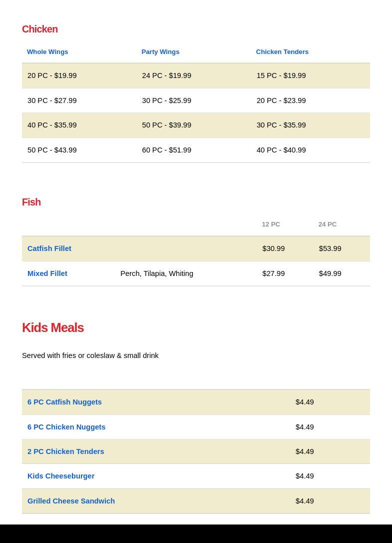Screen dimensions: 392x543
Task: Click the Party Wings column header
Action: click(160, 52)
